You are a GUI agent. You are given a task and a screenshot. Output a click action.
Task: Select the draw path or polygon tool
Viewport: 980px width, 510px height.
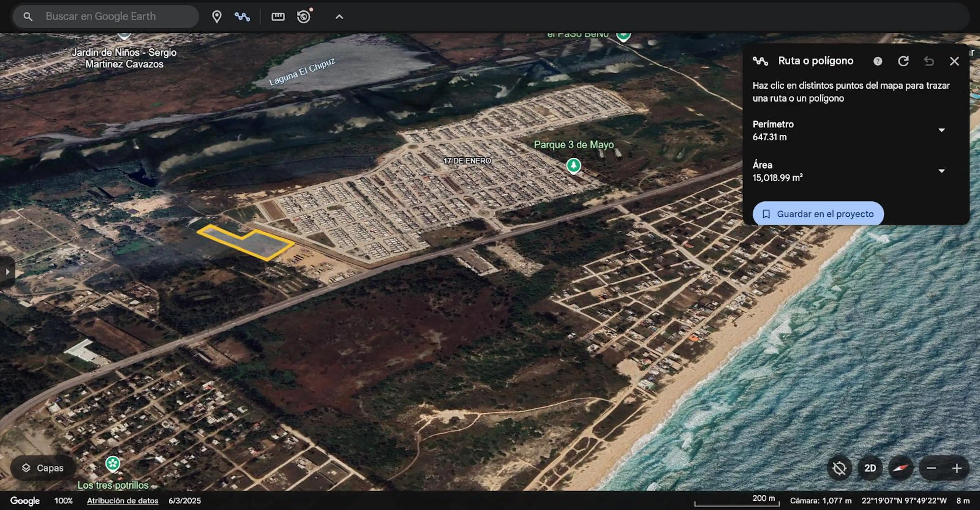pyautogui.click(x=242, y=17)
